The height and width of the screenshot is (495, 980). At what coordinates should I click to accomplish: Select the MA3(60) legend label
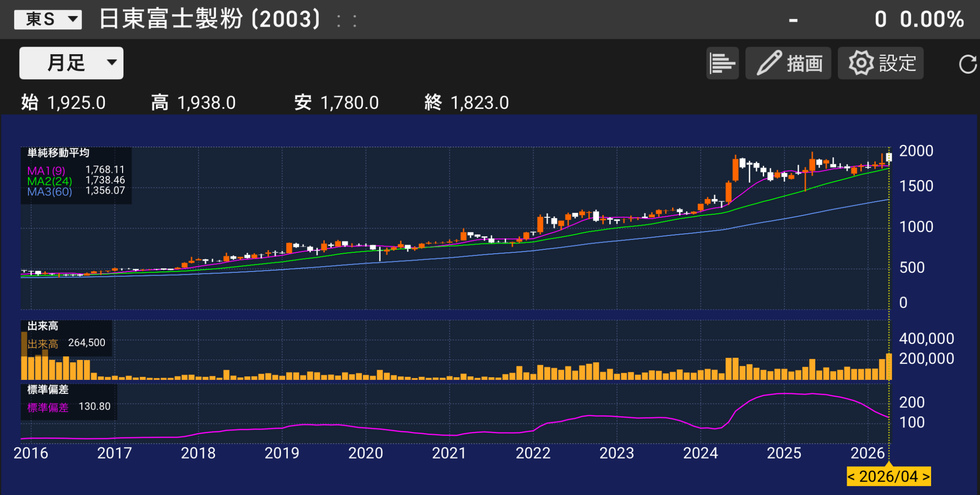[x=49, y=192]
